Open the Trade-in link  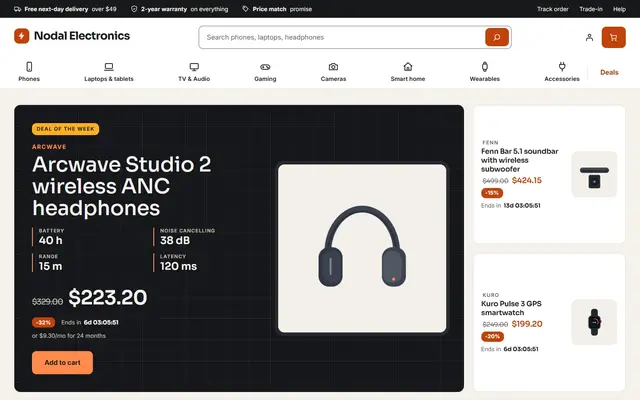591,9
